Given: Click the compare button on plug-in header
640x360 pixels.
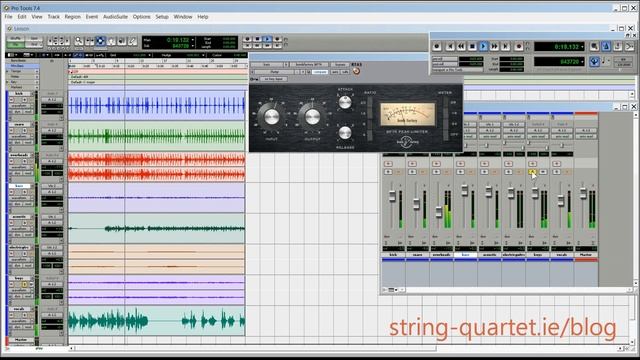Looking at the screenshot, I should pyautogui.click(x=320, y=72).
